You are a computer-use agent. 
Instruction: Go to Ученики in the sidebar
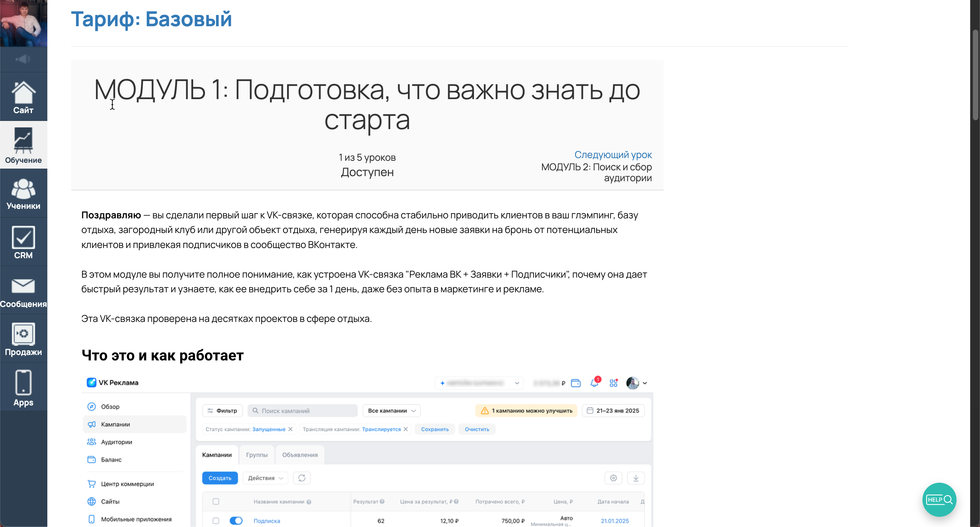coord(23,194)
